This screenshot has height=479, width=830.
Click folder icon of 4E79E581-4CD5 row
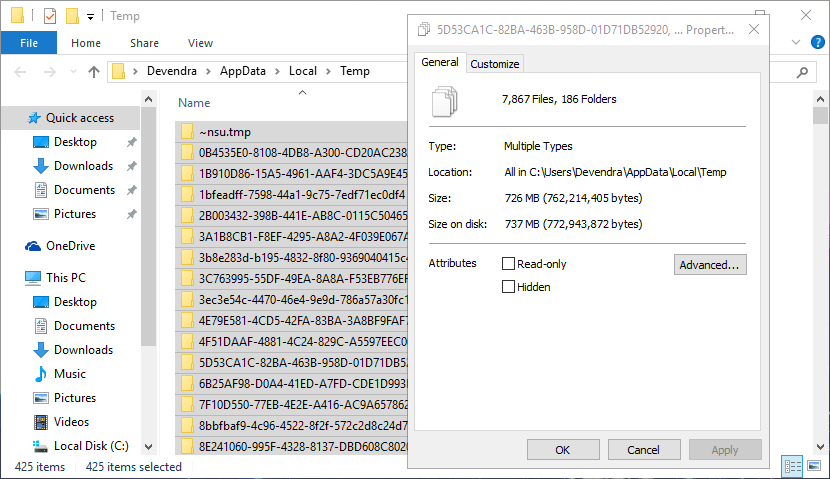[187, 320]
